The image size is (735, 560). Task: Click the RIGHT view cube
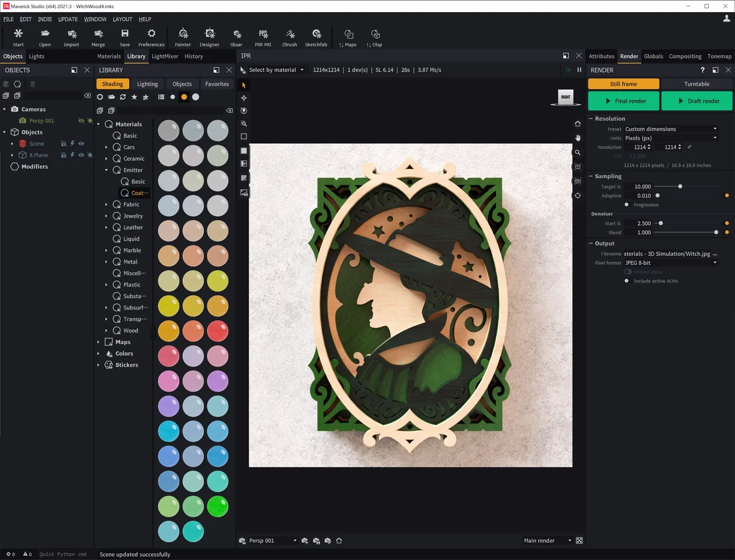point(566,97)
